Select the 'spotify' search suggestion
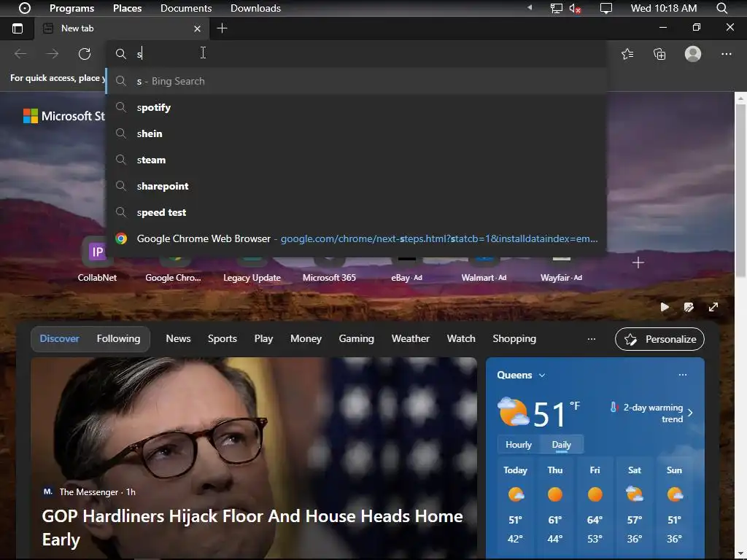 point(356,108)
